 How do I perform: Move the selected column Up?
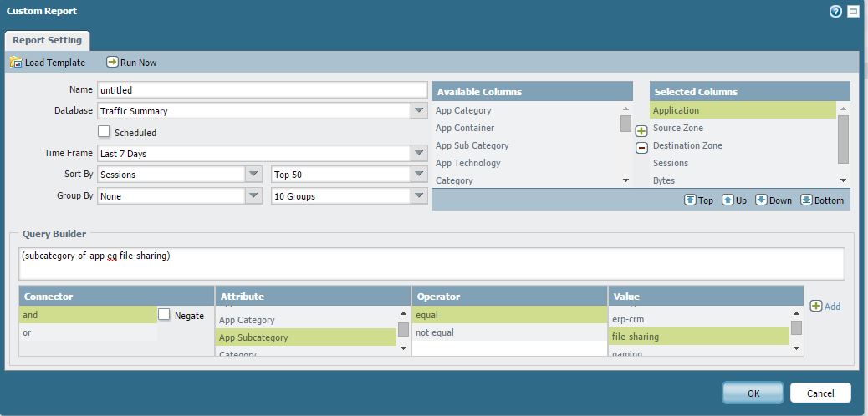click(728, 200)
